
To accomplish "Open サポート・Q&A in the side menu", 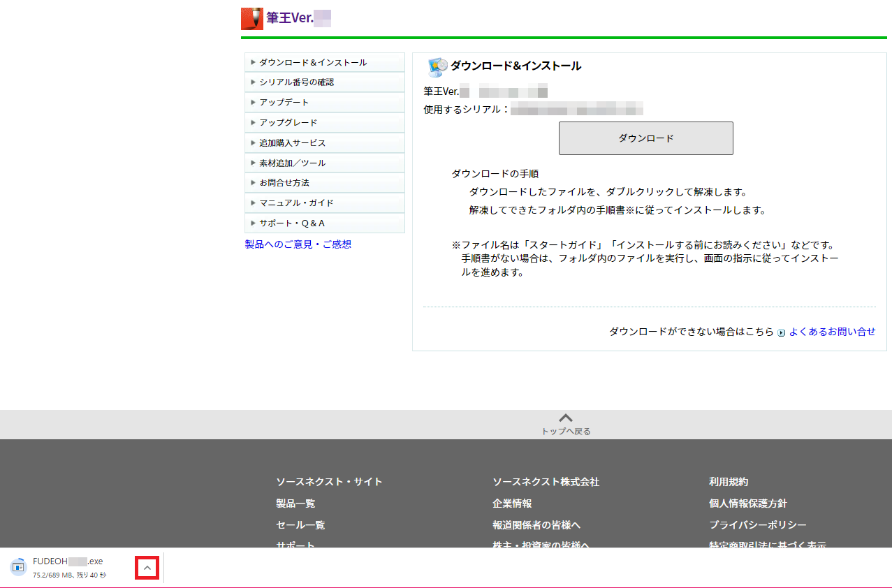I will [x=292, y=223].
